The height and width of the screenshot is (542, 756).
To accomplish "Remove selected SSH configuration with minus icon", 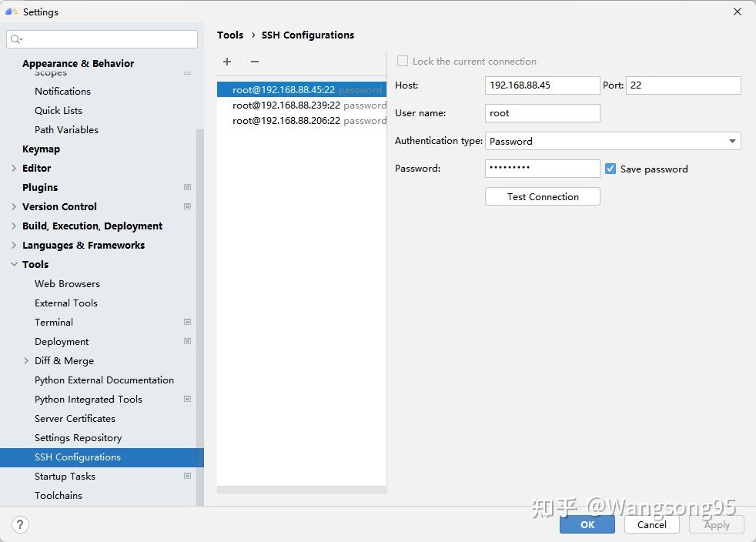I will pyautogui.click(x=255, y=62).
